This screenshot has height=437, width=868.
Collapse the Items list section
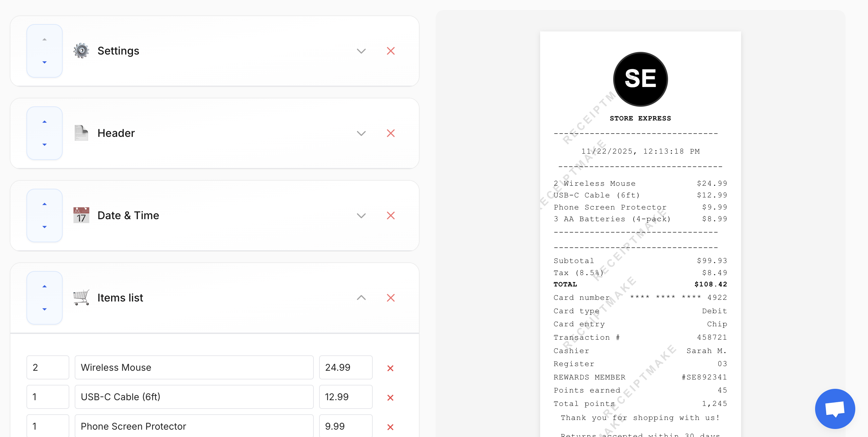[361, 297]
